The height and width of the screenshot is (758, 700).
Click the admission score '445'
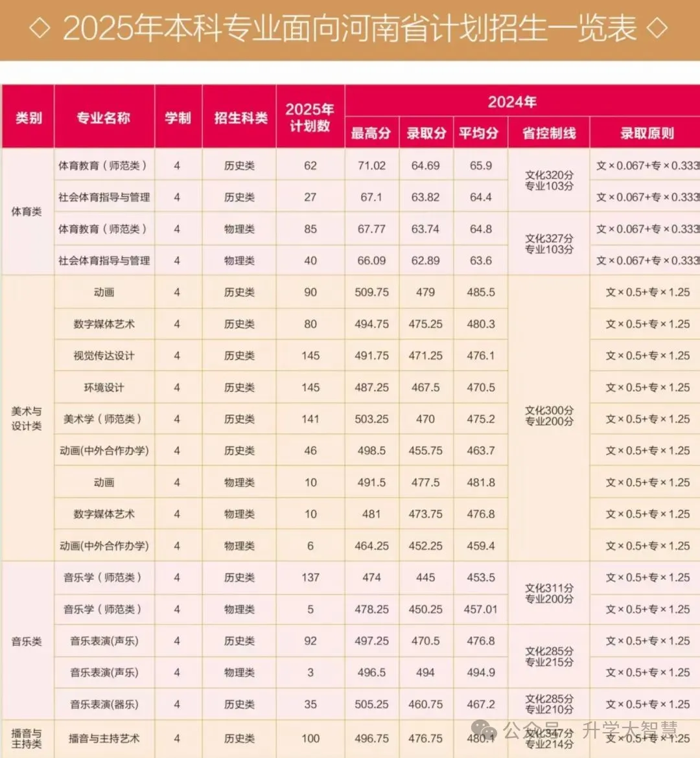tap(425, 577)
